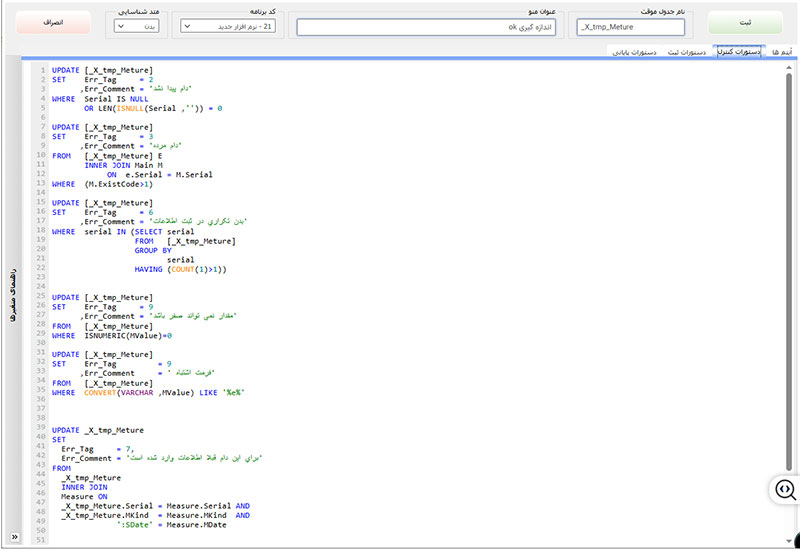Click the line 1 UPDATE keyword
800x551 pixels.
coord(66,70)
